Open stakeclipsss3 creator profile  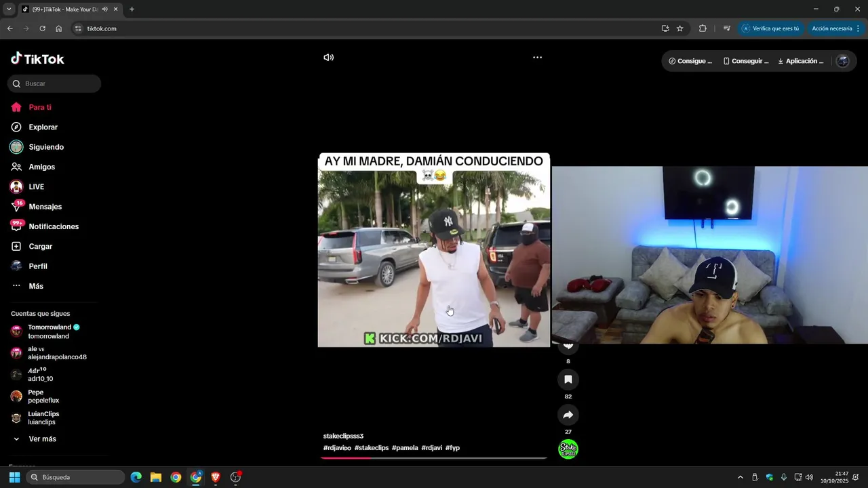[x=343, y=436]
